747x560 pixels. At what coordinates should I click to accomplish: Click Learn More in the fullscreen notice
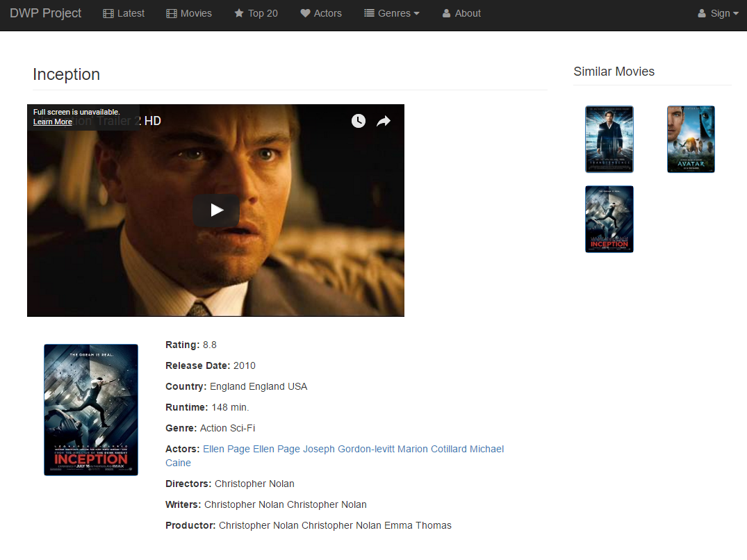pyautogui.click(x=53, y=122)
